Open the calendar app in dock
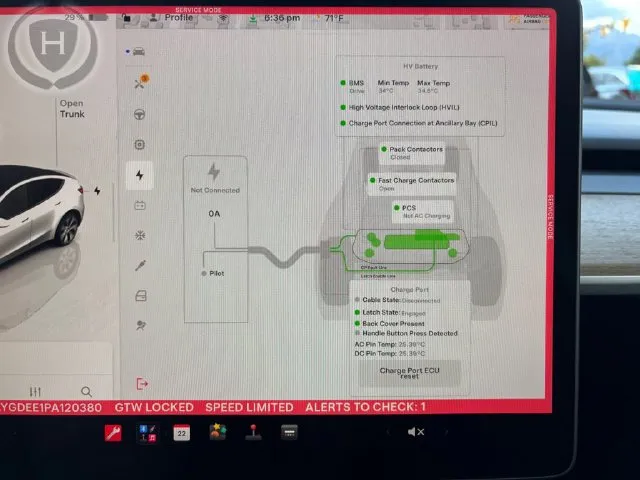640x480 pixels. pyautogui.click(x=182, y=433)
